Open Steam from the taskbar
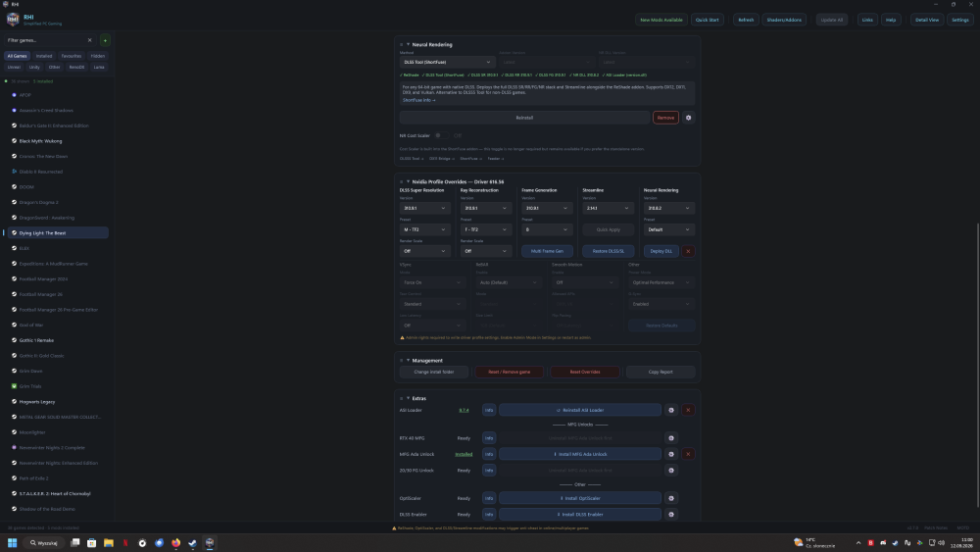The image size is (980, 552). tap(192, 542)
